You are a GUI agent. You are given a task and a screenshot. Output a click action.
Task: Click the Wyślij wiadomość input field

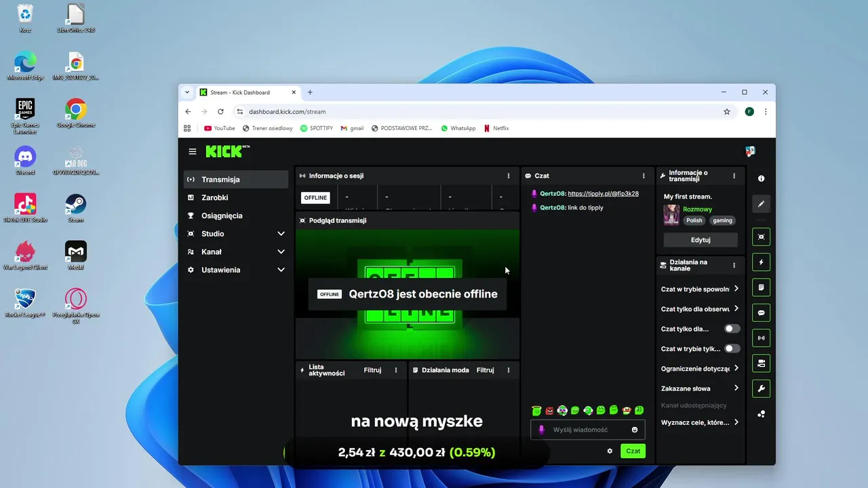(587, 430)
